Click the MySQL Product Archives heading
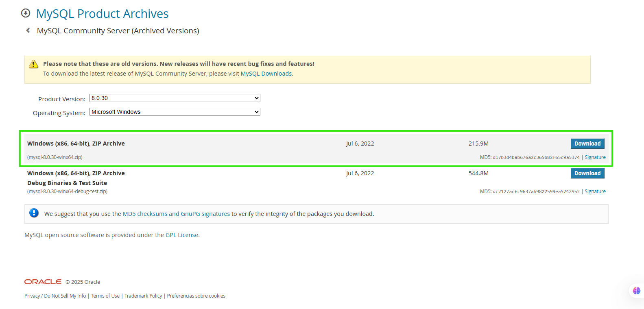This screenshot has height=309, width=644. point(102,14)
